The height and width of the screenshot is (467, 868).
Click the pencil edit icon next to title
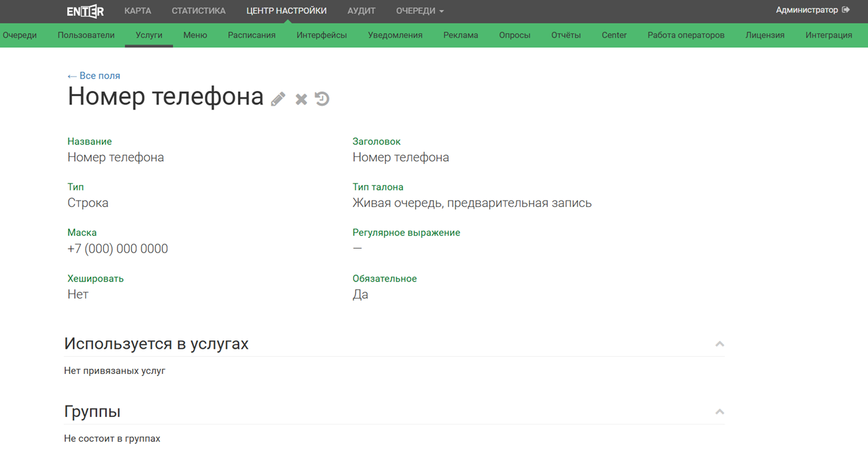click(278, 99)
